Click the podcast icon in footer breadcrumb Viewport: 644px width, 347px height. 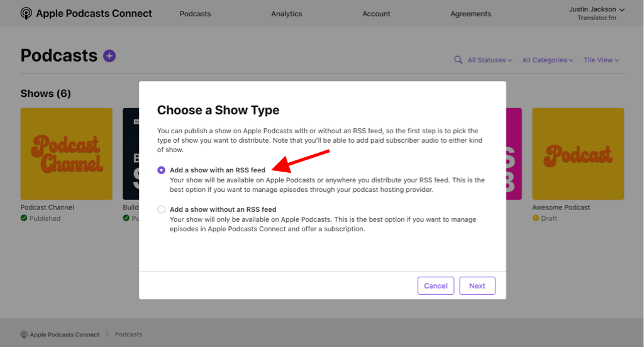[x=24, y=334]
